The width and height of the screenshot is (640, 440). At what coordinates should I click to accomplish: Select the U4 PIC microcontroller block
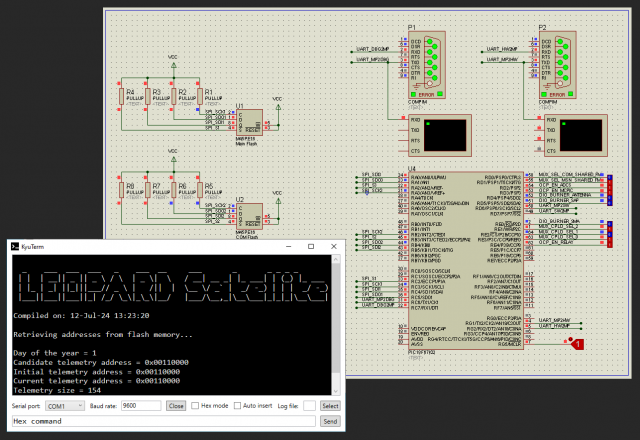466,260
